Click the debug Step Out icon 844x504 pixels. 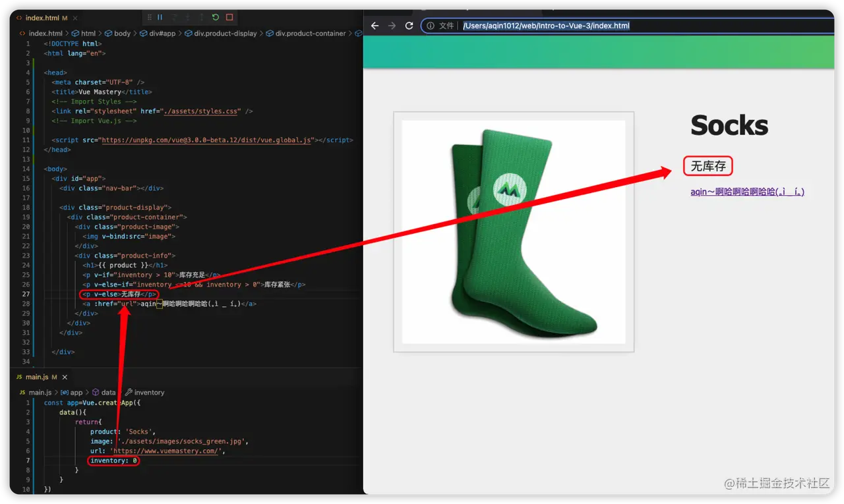click(x=201, y=18)
